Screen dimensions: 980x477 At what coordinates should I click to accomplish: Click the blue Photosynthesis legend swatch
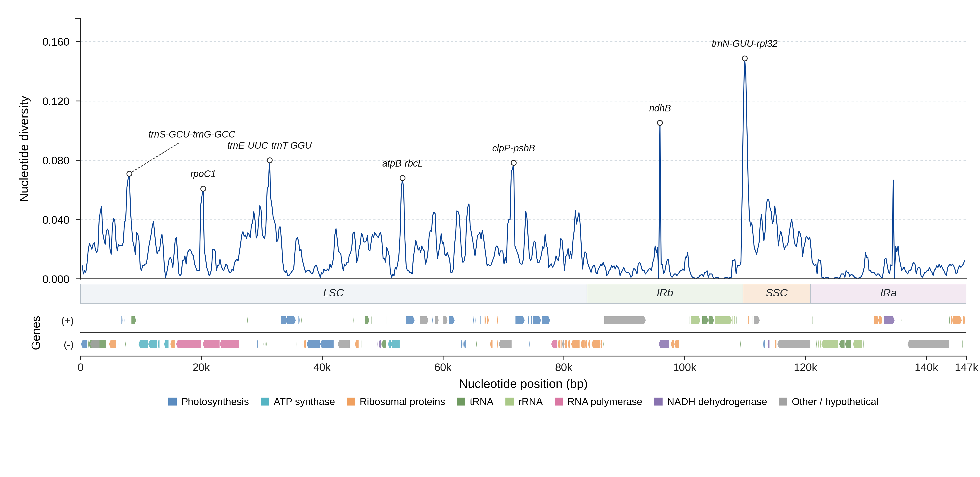tap(172, 402)
